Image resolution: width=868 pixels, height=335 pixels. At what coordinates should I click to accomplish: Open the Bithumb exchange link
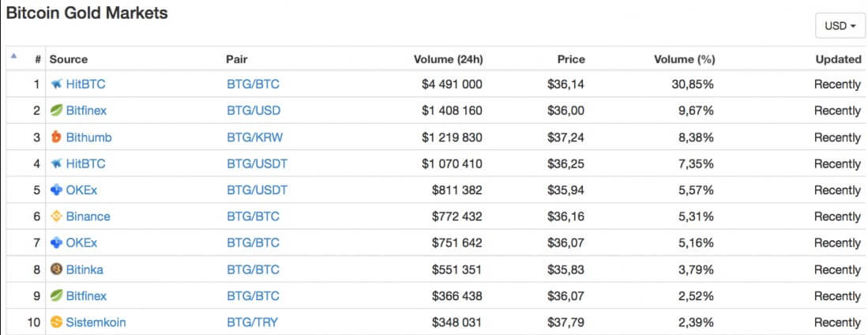88,137
